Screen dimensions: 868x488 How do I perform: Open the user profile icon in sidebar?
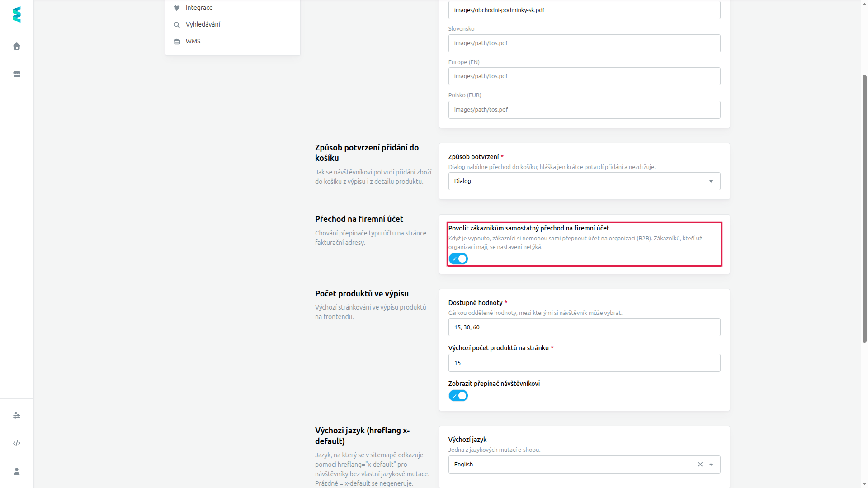tap(17, 471)
